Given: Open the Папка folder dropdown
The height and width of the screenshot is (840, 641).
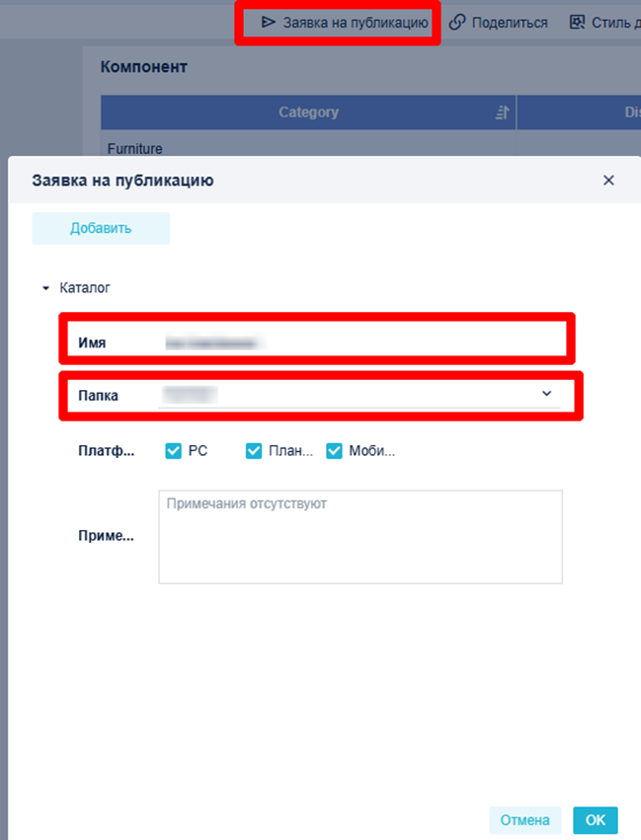Looking at the screenshot, I should coord(360,395).
